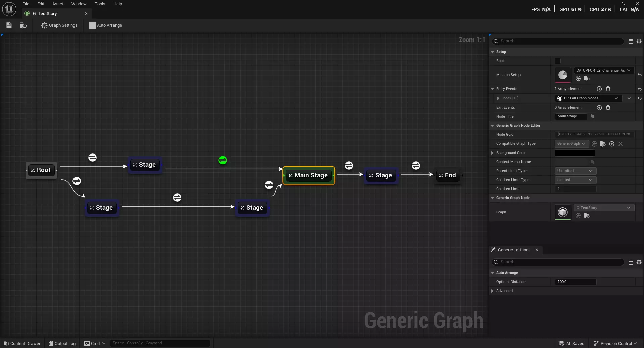Remove all Entry Events elements
Image resolution: width=644 pixels, height=348 pixels.
[608, 89]
